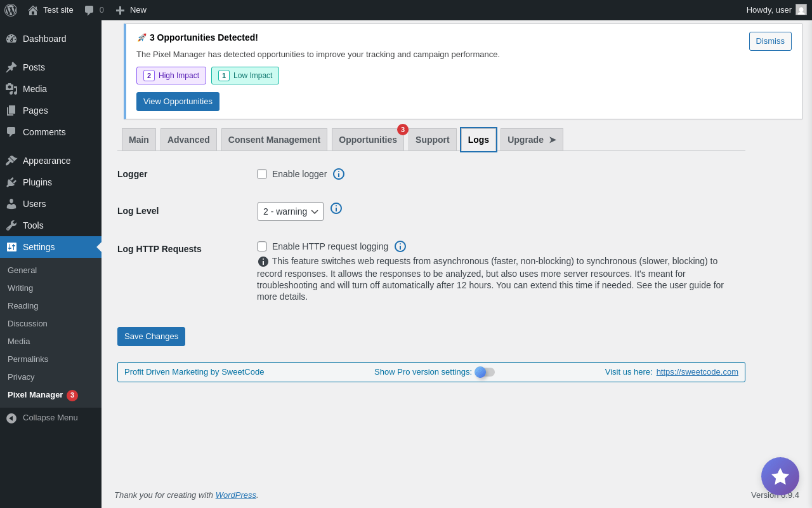Open the sweetcode.com link
The height and width of the screenshot is (508, 812).
click(x=697, y=372)
